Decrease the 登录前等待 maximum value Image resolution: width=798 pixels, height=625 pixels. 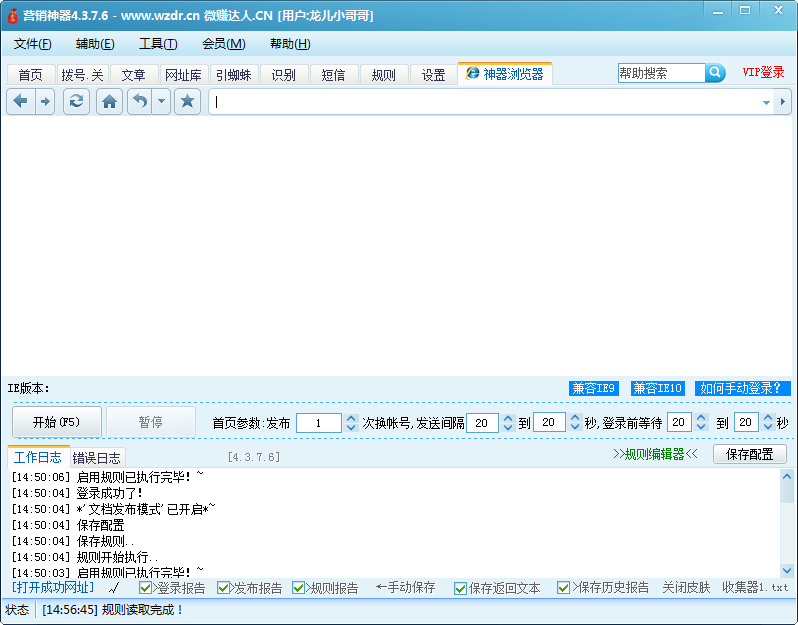[x=768, y=427]
